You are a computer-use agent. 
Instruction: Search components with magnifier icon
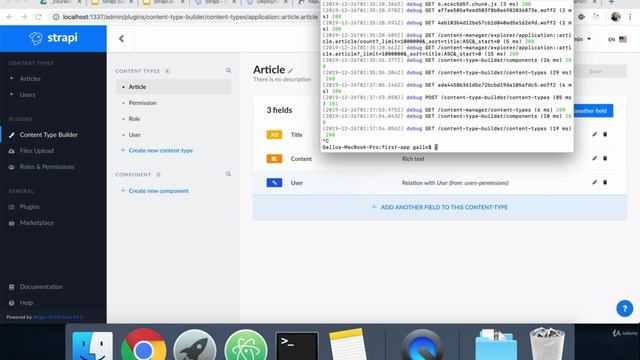[x=229, y=174]
